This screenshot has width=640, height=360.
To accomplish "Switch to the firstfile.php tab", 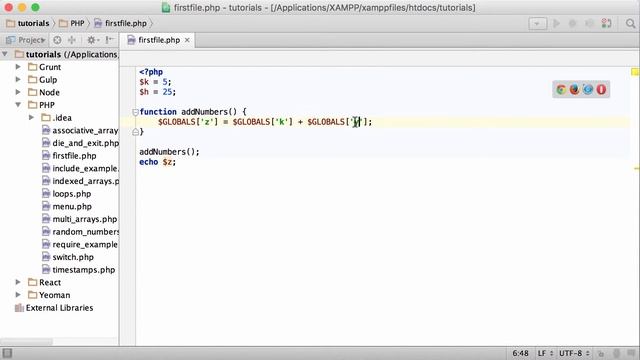I will coord(159,40).
